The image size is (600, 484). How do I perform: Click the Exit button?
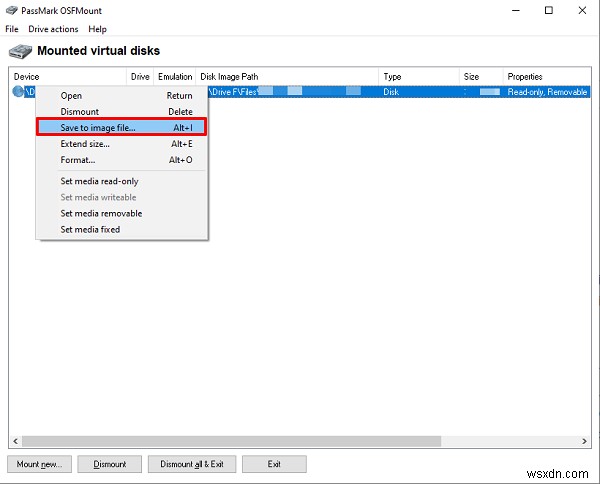coord(274,464)
